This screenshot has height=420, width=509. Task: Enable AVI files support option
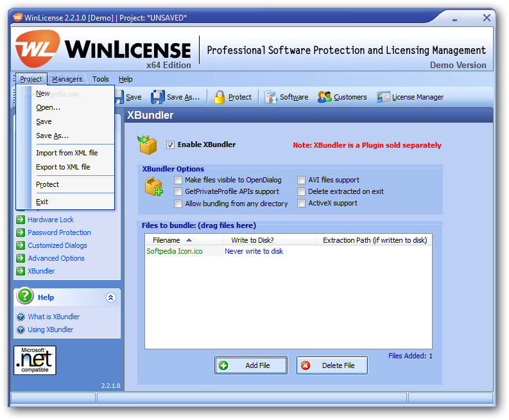301,180
